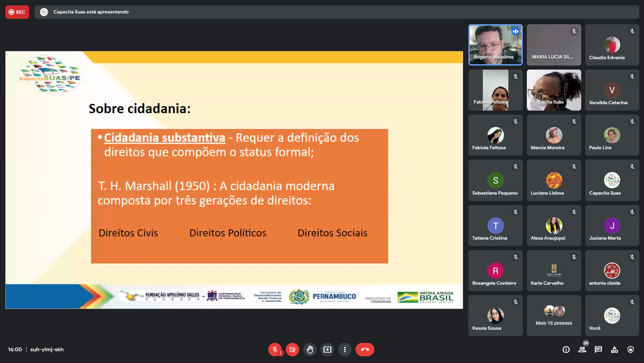Select Rogerio Medeiros video tile
Image resolution: width=644 pixels, height=363 pixels.
495,45
